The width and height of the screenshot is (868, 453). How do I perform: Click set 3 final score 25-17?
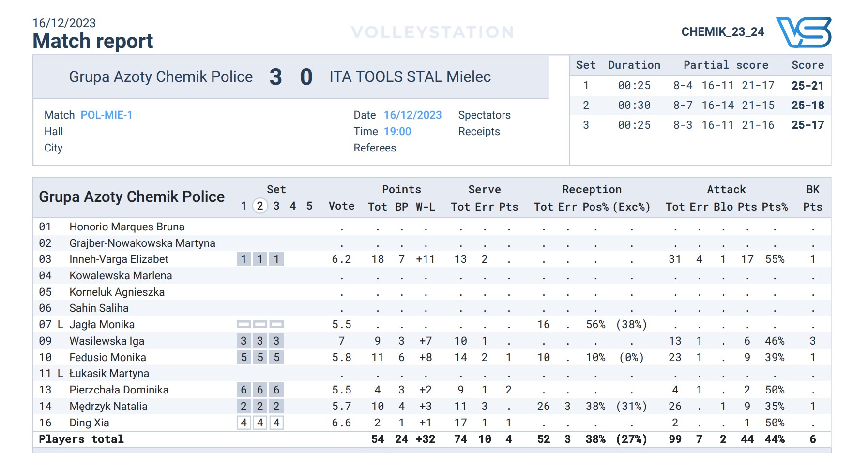point(807,125)
